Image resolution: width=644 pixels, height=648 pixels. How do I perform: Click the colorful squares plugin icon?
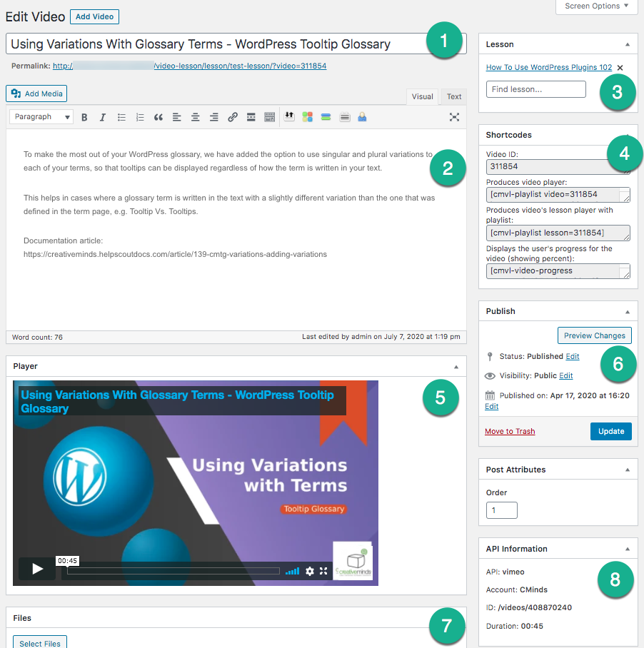coord(307,117)
